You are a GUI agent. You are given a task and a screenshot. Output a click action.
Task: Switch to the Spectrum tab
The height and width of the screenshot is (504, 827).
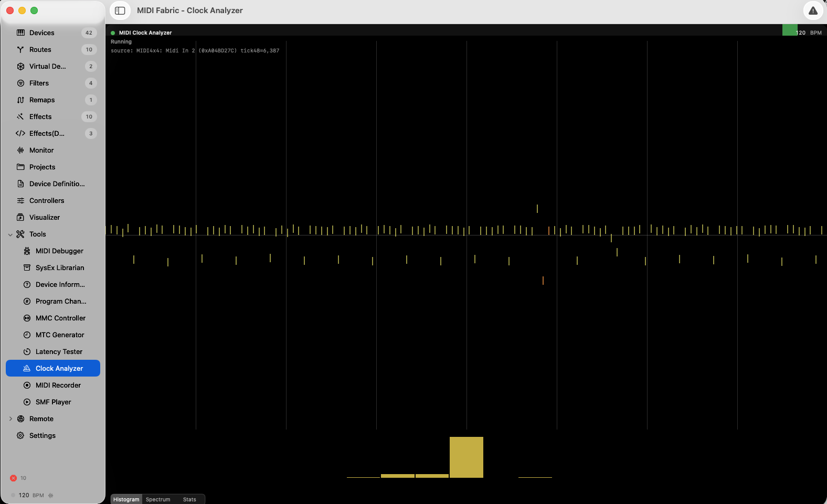(x=158, y=499)
